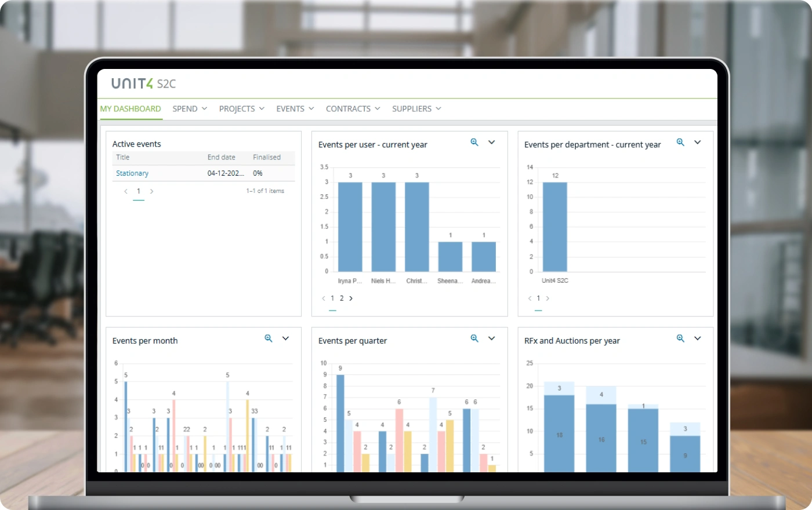Select page 1 in Events per department pager

538,298
